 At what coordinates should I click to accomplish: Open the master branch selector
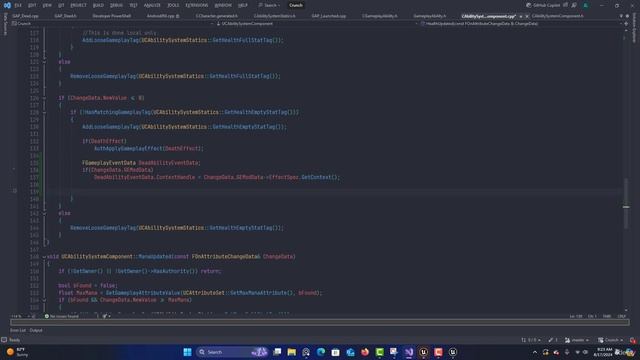point(576,340)
